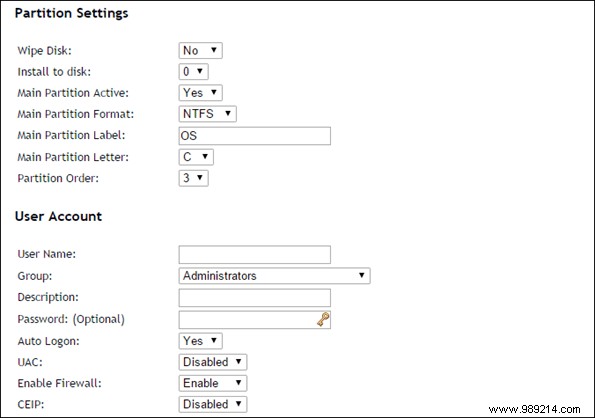This screenshot has width=595, height=418.
Task: Open the UAC Disabled dropdown
Action: click(x=213, y=362)
